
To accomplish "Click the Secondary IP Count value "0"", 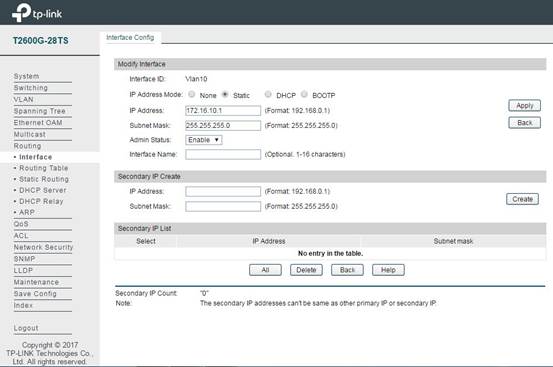I will (204, 293).
